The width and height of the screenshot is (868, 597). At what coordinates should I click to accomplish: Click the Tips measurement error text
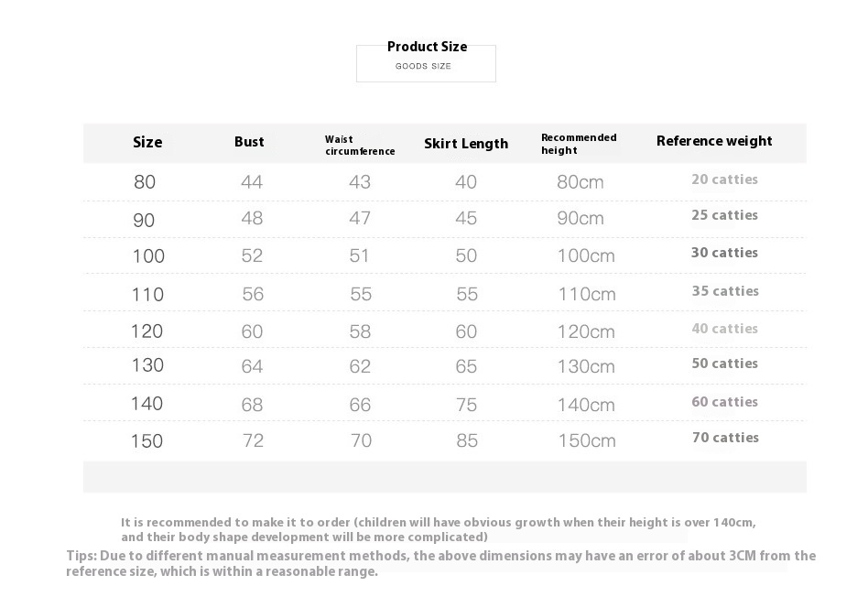[x=439, y=563]
